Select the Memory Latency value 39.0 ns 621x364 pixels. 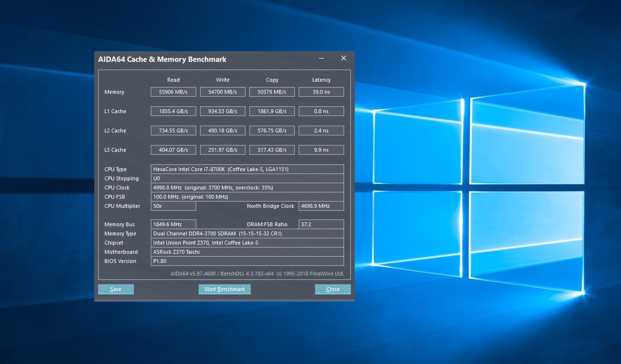(x=321, y=92)
